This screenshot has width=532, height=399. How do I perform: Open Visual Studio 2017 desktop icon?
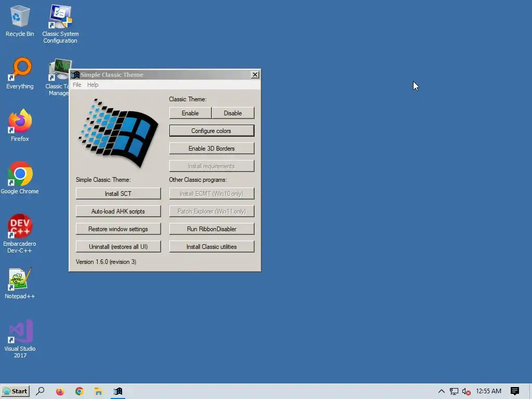click(20, 339)
